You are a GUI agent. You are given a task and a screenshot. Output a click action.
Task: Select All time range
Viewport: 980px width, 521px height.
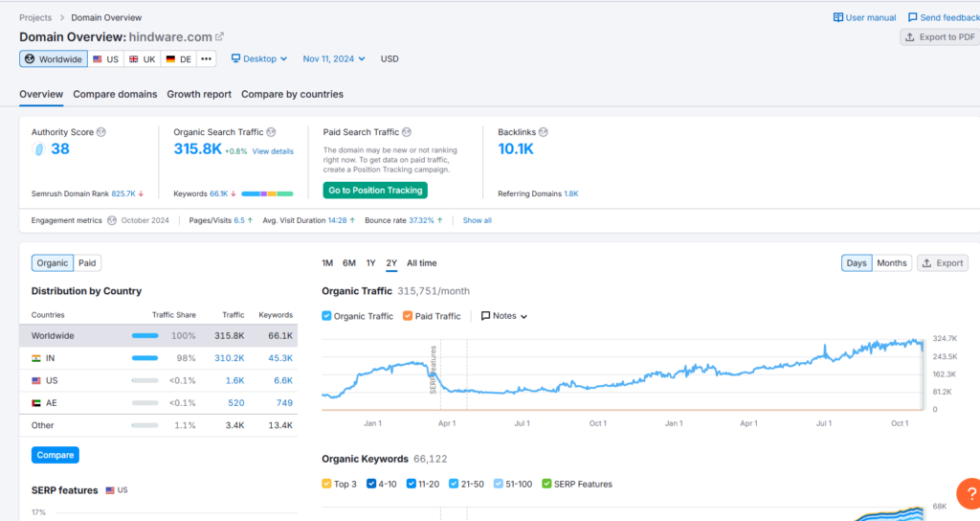[422, 263]
